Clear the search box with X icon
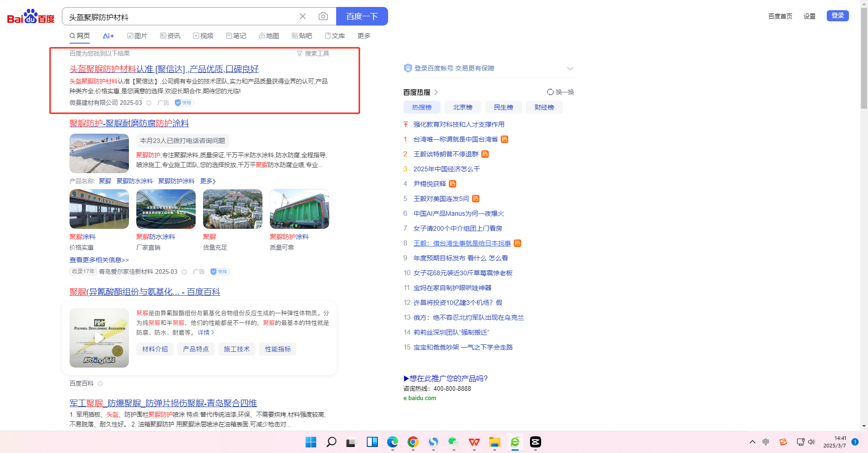 (303, 17)
